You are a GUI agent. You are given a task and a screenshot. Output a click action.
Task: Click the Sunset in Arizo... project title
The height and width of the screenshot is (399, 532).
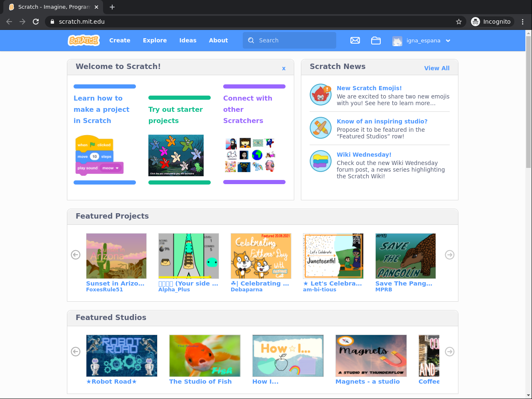[x=115, y=283]
